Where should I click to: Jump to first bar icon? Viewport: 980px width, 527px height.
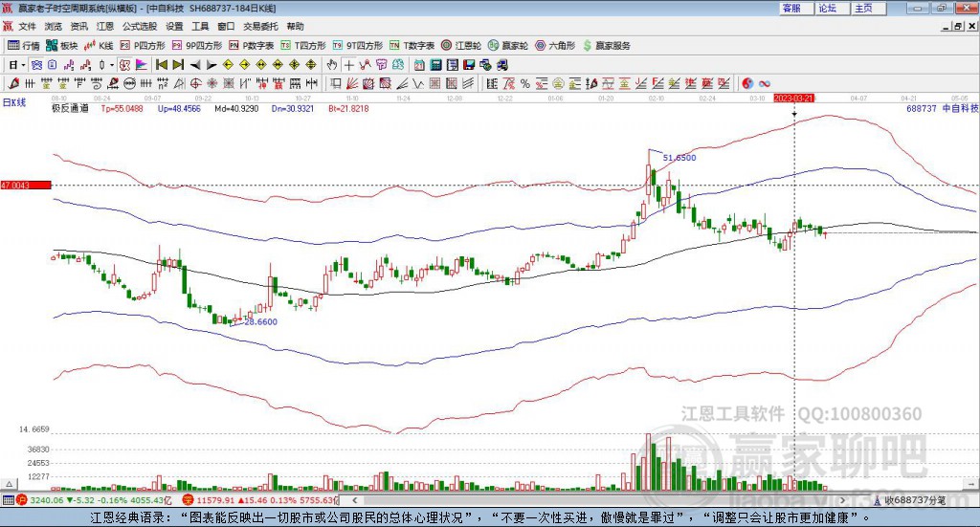(161, 65)
